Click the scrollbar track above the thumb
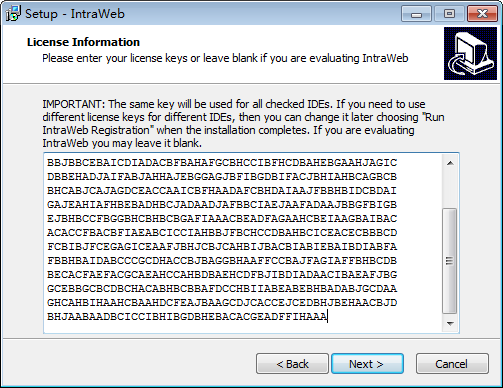Image resolution: width=503 pixels, height=388 pixels. pyautogui.click(x=450, y=190)
